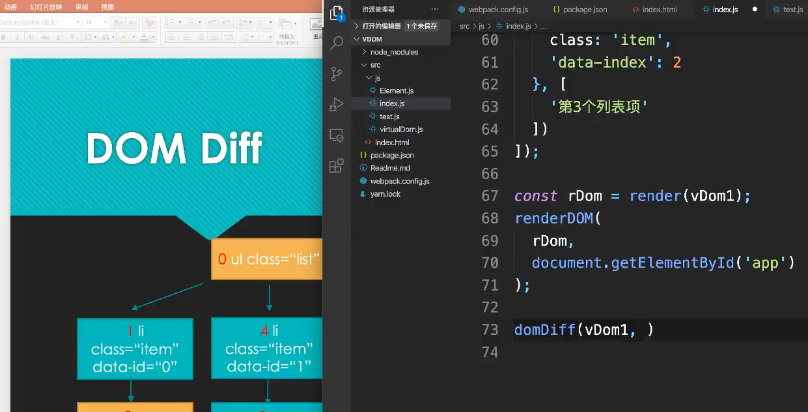The width and height of the screenshot is (808, 412).
Task: Open the Review ribbon tab in PowerPoint
Action: coord(81,7)
